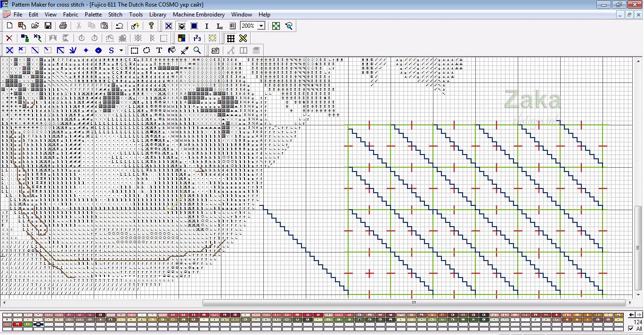Click the Zoom to fit icon
Image resolution: width=644 pixels, height=335 pixels.
[x=276, y=26]
